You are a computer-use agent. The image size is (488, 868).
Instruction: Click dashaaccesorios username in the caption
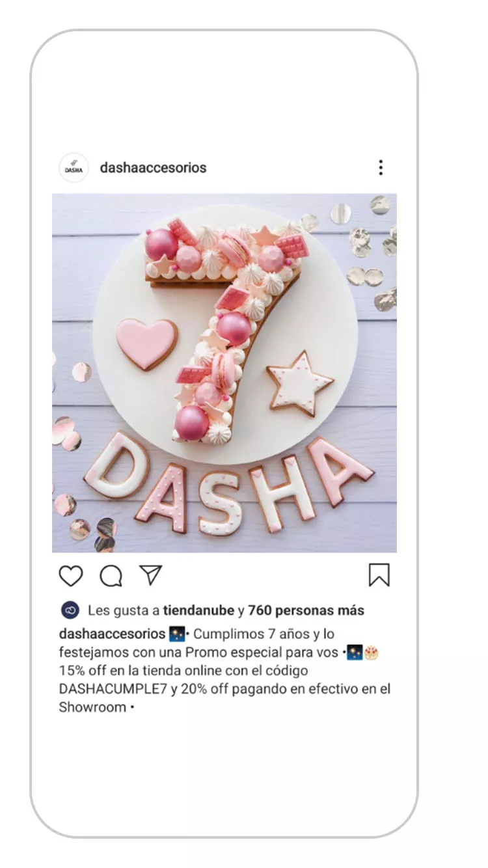point(112,634)
